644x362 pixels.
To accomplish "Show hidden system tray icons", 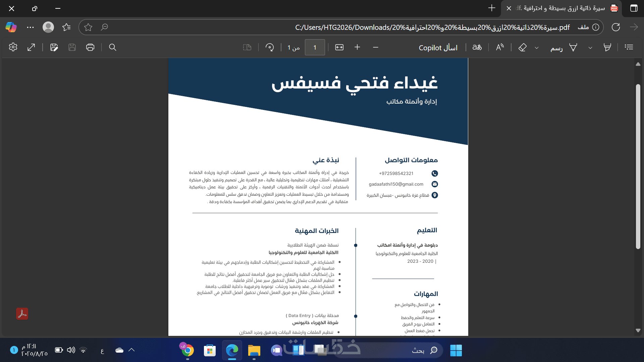I will coord(131,350).
